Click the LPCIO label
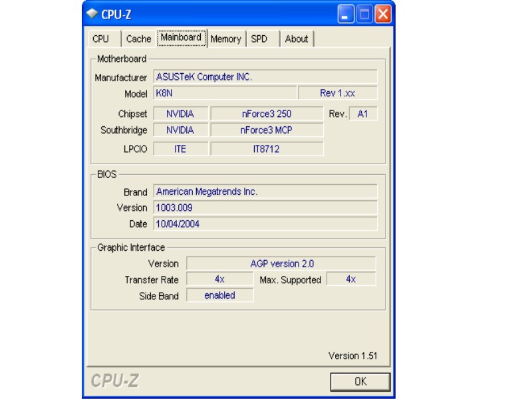This screenshot has width=532, height=399. click(x=136, y=149)
